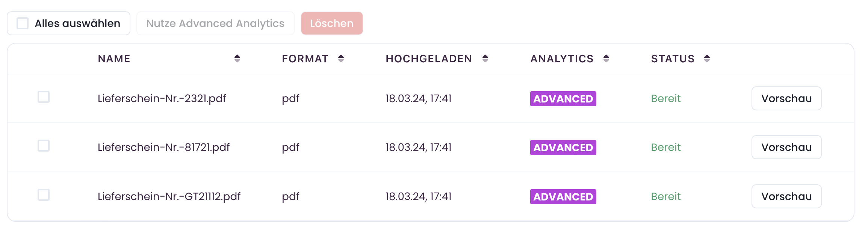Open Vorschau for Lieferschein-Nr.-2321.pdf
The height and width of the screenshot is (235, 868).
786,98
